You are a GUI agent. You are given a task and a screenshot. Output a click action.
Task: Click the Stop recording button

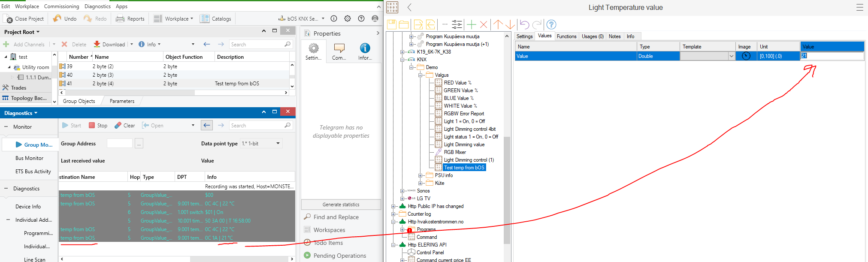tap(98, 125)
